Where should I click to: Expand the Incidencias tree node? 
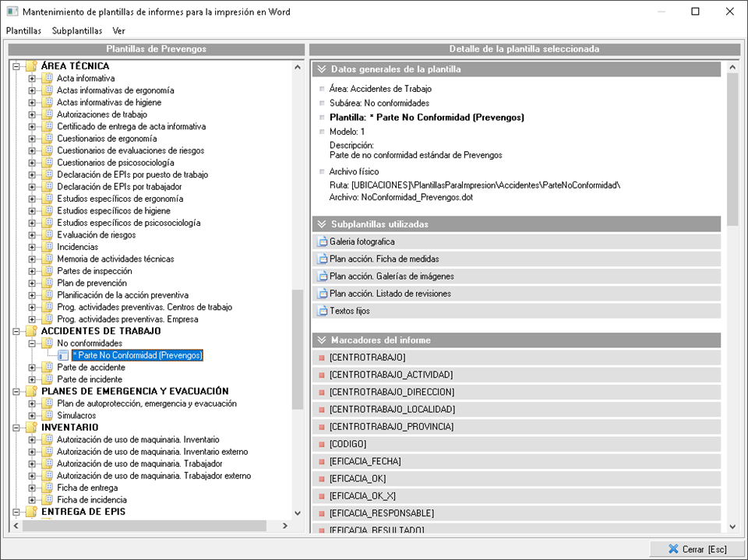(x=32, y=247)
